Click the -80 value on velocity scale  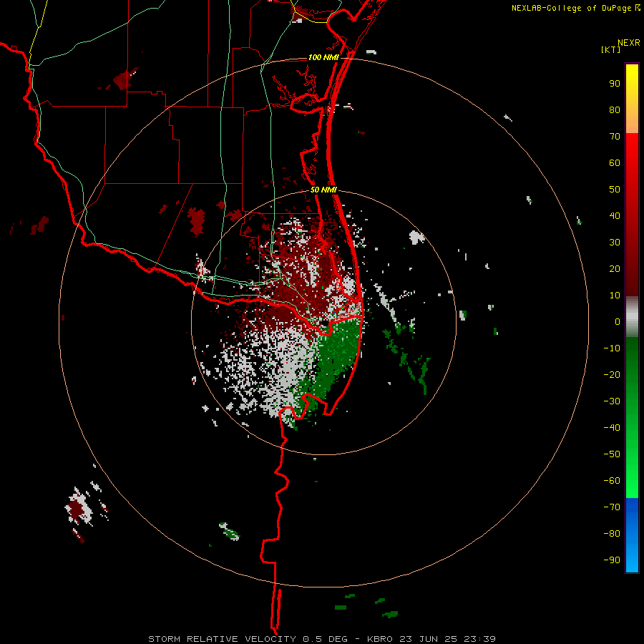pyautogui.click(x=612, y=534)
